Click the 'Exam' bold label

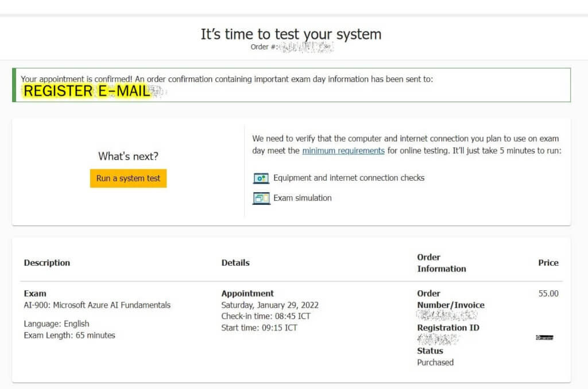[x=35, y=293]
